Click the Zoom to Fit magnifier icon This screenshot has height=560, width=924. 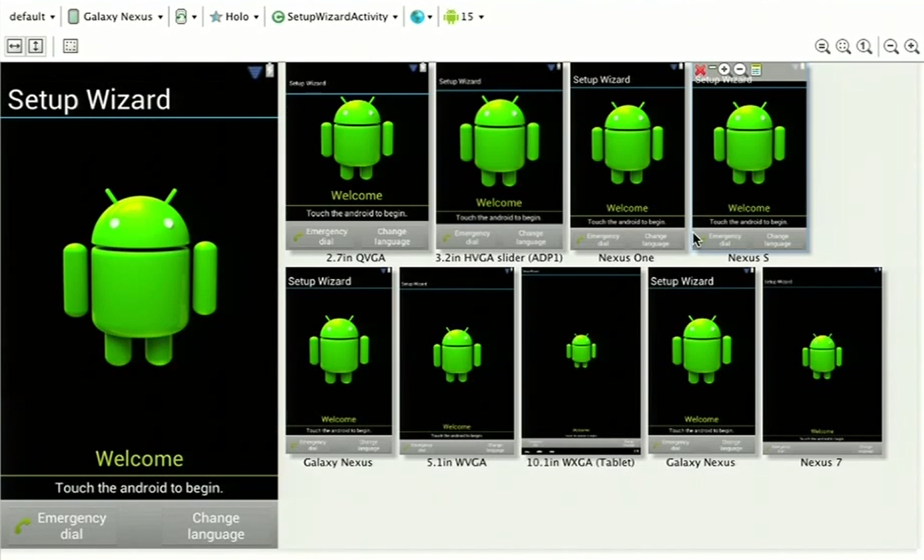[x=823, y=47]
